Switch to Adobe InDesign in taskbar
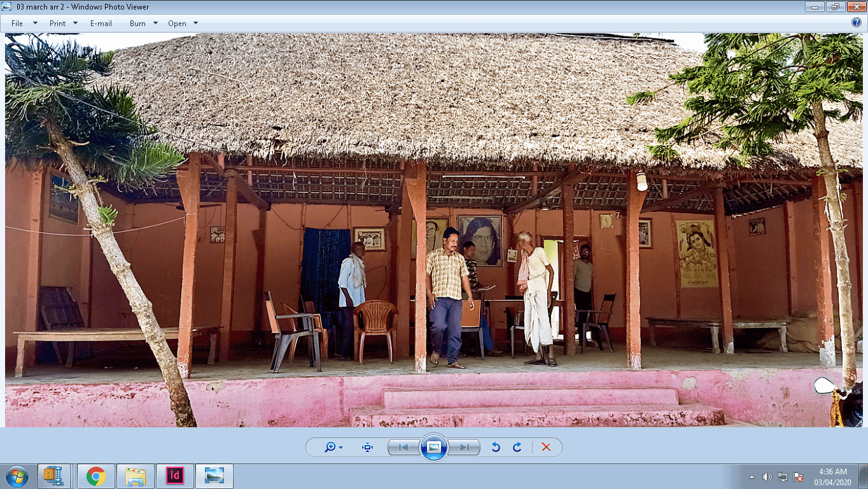This screenshot has width=868, height=489. pyautogui.click(x=174, y=476)
